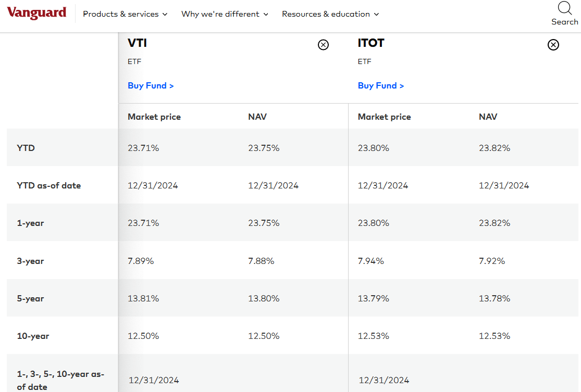
Task: Remove VTI from the comparison
Action: [323, 45]
